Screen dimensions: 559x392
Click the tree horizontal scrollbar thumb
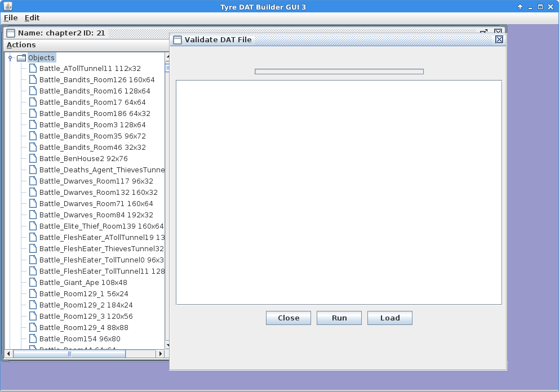coord(69,354)
